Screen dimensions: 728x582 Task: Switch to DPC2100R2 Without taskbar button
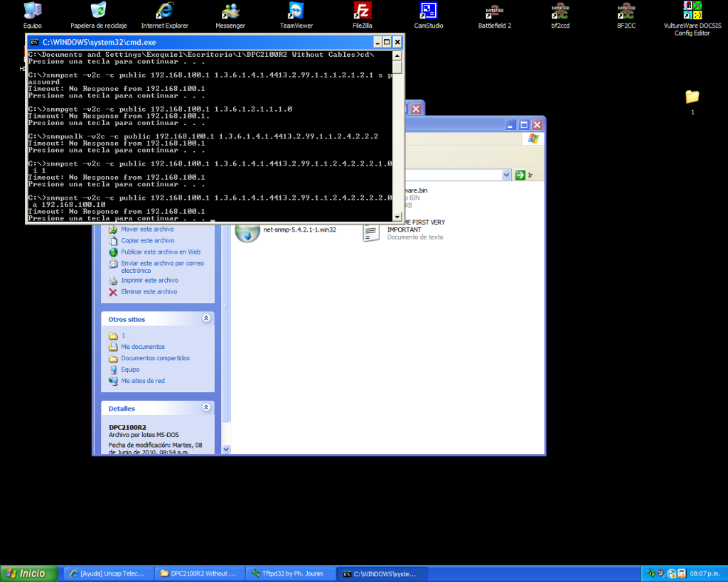click(x=198, y=573)
